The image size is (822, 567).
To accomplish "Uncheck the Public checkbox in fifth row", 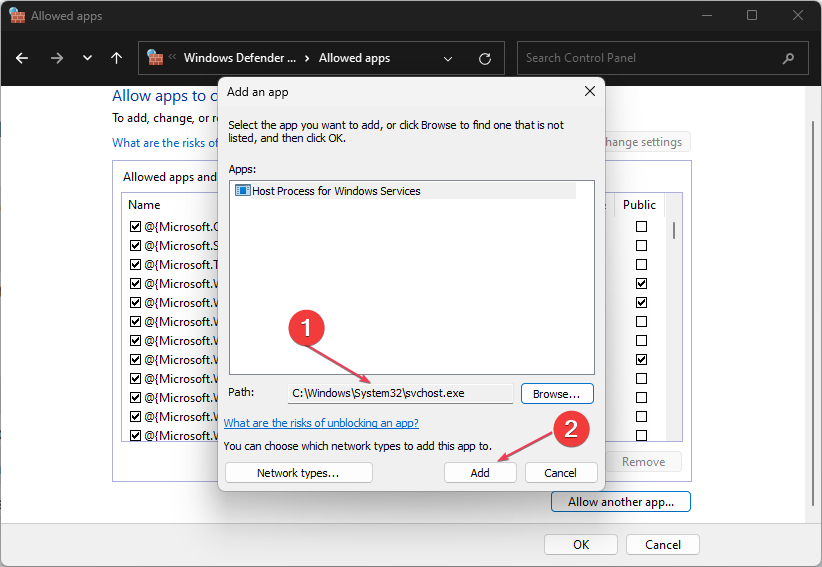I will coord(641,302).
